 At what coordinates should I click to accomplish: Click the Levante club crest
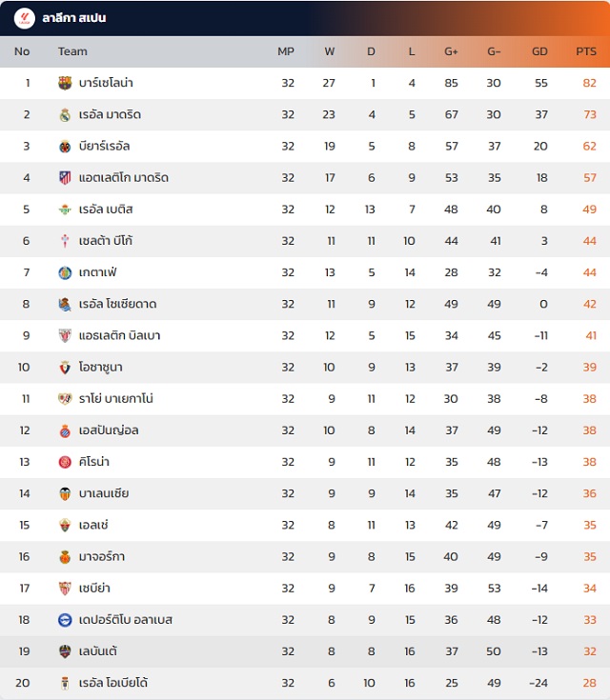click(x=65, y=651)
